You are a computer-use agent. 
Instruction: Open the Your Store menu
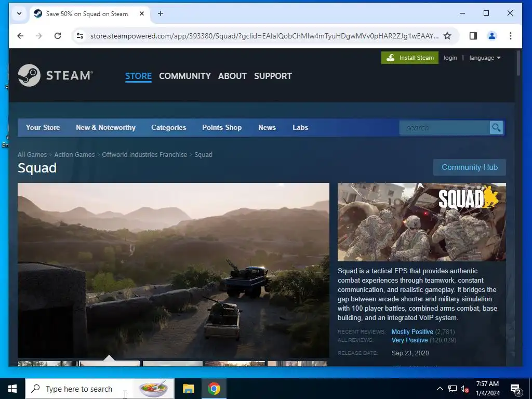coord(43,128)
